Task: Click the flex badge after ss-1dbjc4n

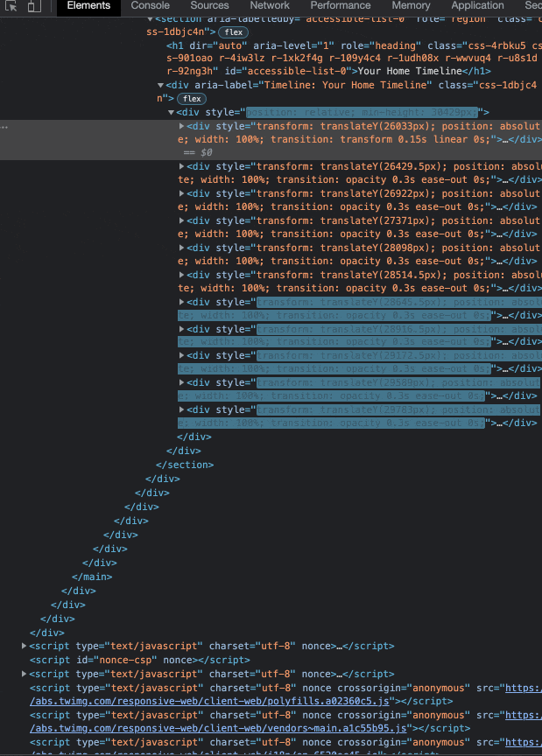Action: 234,32
